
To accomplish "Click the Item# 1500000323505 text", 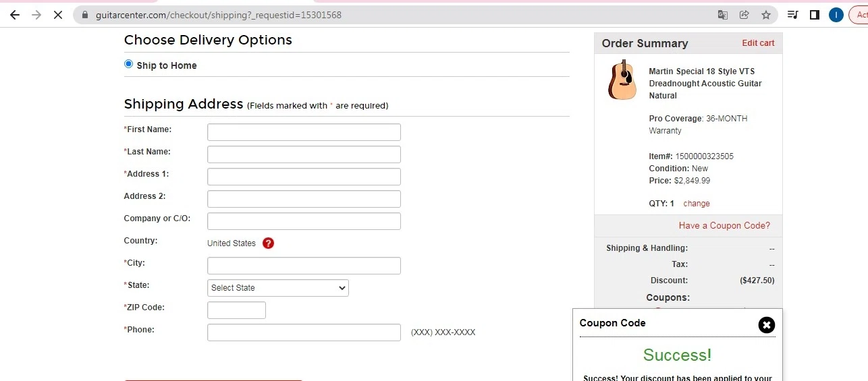I will pos(691,156).
